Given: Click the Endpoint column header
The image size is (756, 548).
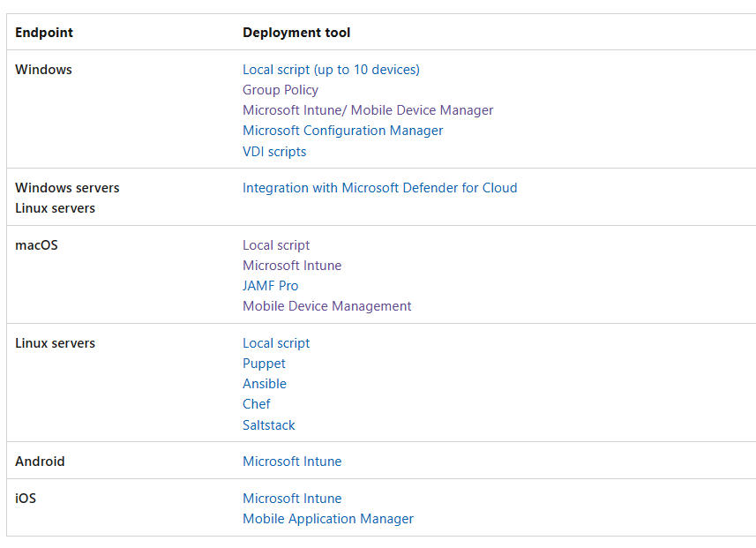Looking at the screenshot, I should (43, 32).
